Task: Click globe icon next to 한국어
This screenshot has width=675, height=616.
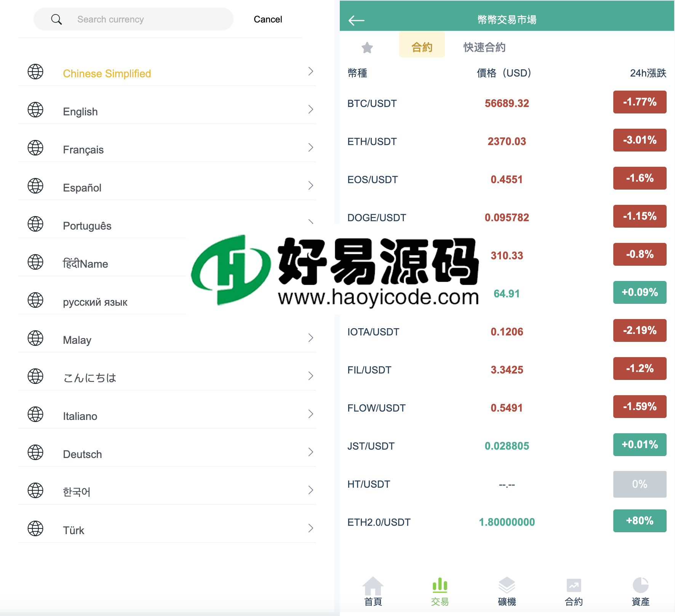Action: pyautogui.click(x=35, y=490)
